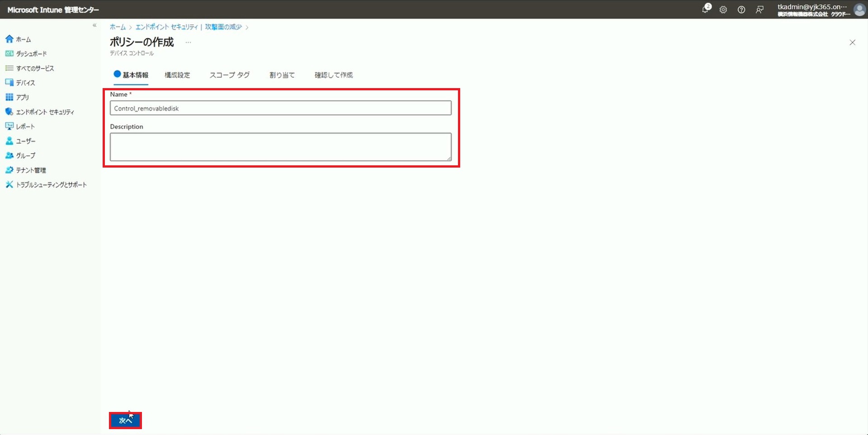
Task: Open the ellipsis menu beside policy title
Action: coord(189,42)
